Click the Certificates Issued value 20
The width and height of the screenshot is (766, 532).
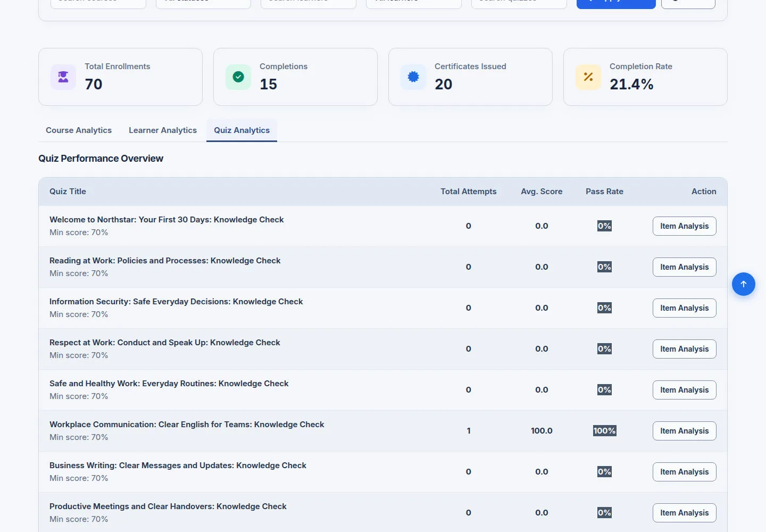pyautogui.click(x=443, y=84)
